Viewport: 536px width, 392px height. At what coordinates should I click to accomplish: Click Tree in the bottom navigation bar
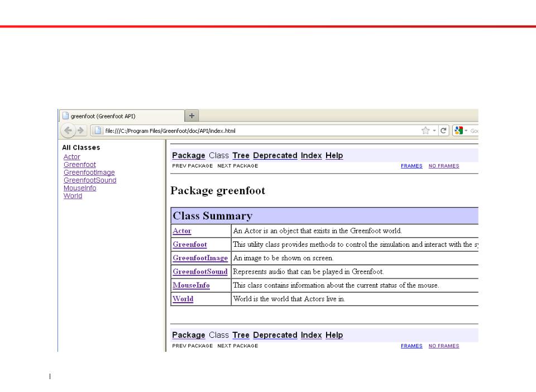[x=241, y=335]
